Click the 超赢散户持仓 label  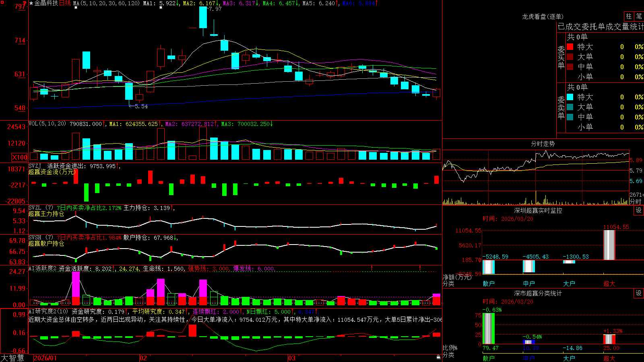(x=46, y=243)
